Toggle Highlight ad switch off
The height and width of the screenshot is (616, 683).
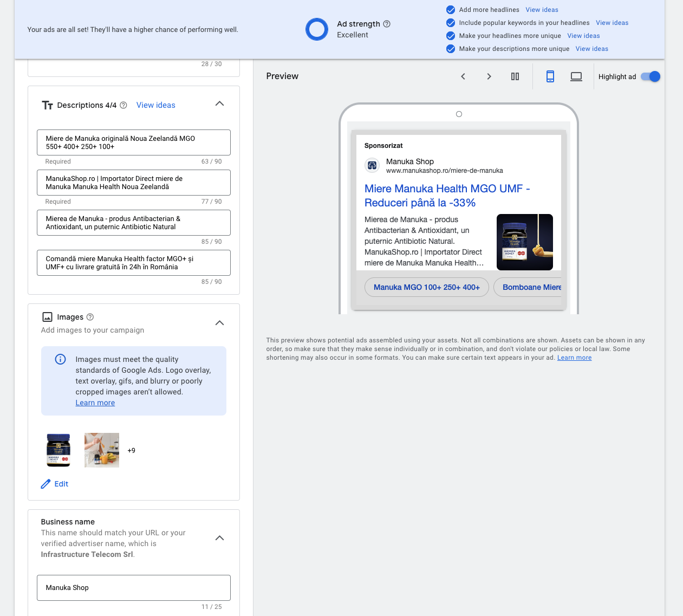coord(651,76)
